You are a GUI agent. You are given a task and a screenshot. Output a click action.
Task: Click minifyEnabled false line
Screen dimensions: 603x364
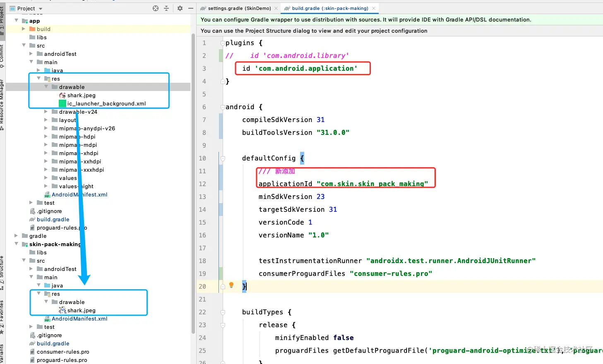[315, 338]
